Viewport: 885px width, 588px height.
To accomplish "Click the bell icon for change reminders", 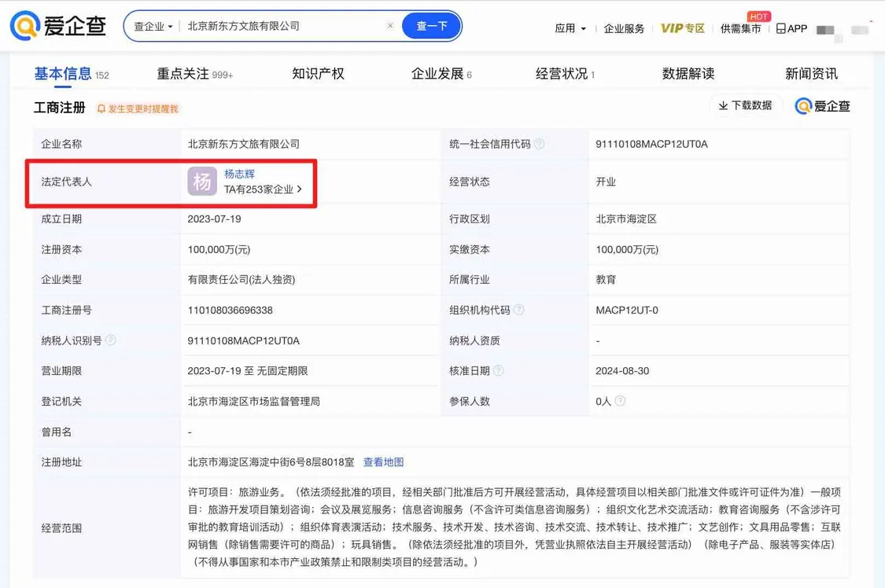I will 101,108.
